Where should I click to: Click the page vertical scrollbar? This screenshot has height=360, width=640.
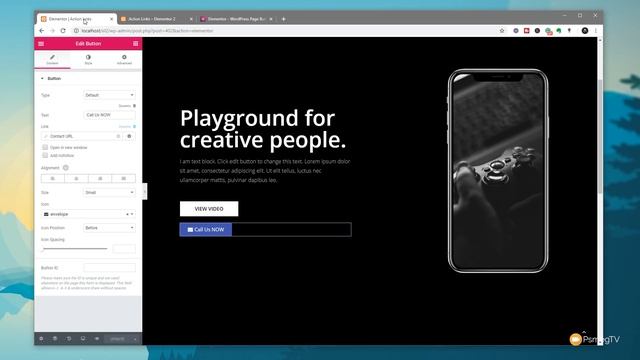(600, 137)
